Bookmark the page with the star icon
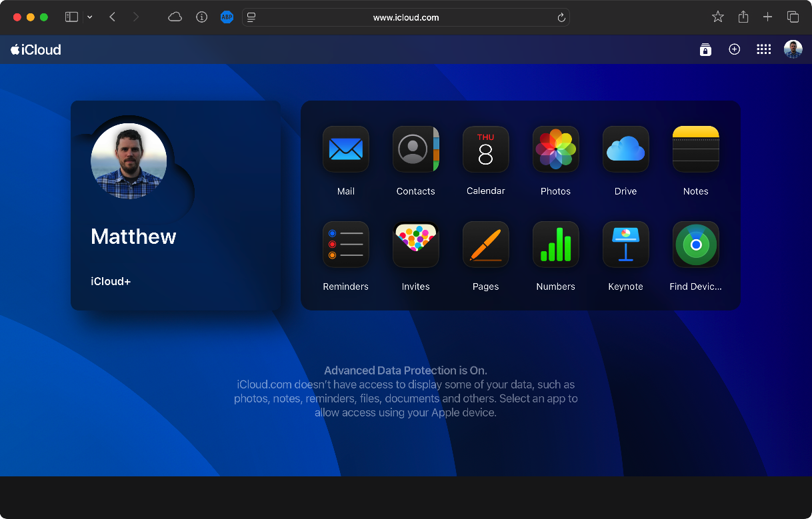Image resolution: width=812 pixels, height=519 pixels. (x=717, y=17)
